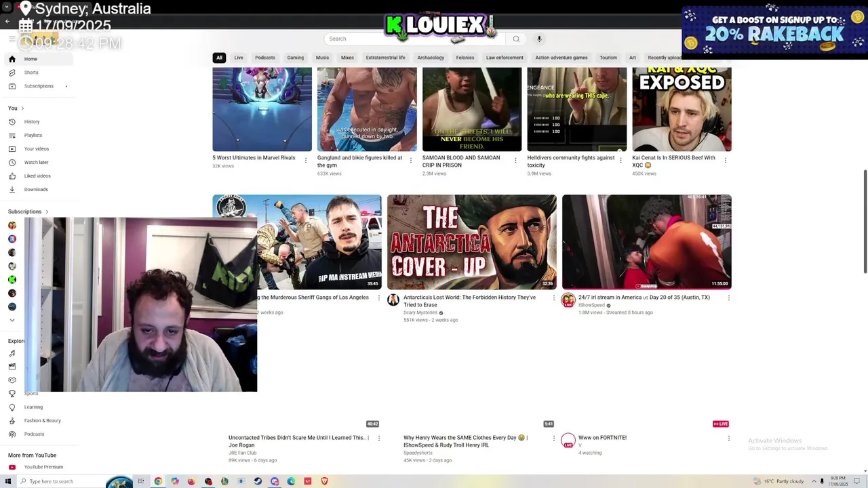Open the Shorts sidebar icon

pyautogui.click(x=12, y=73)
